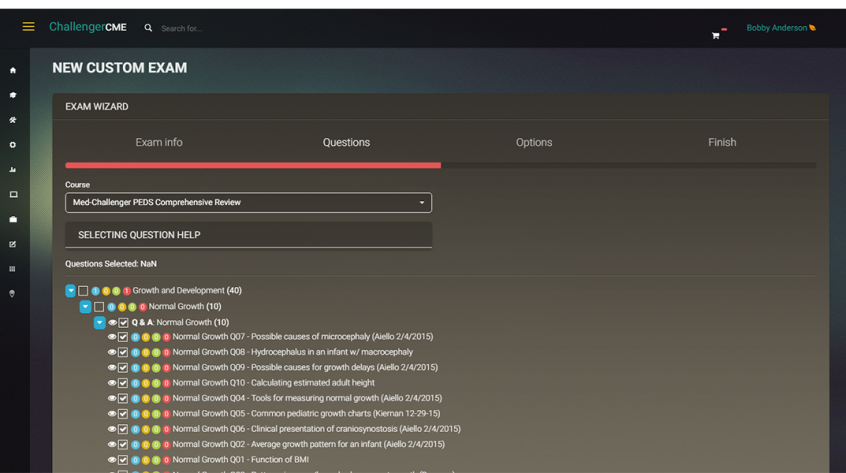Click the yellow badge on Normal Growth Q05
This screenshot has width=846, height=473.
point(146,414)
